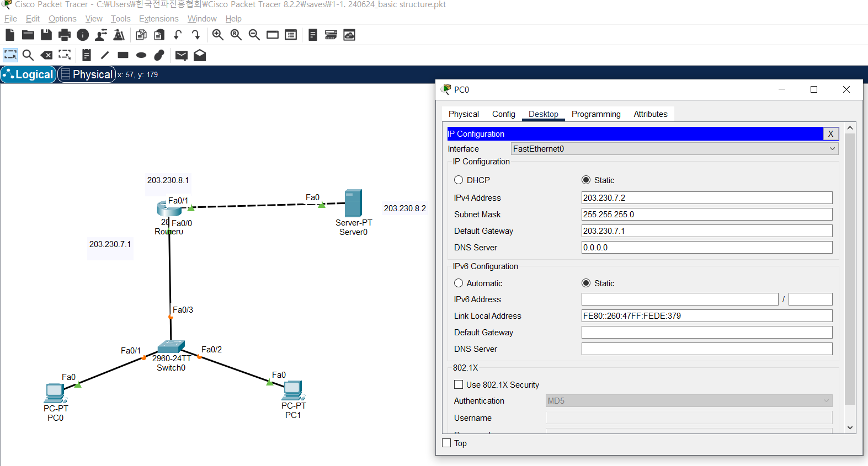The image size is (868, 466).
Task: Click the PC1 device icon
Action: (293, 390)
